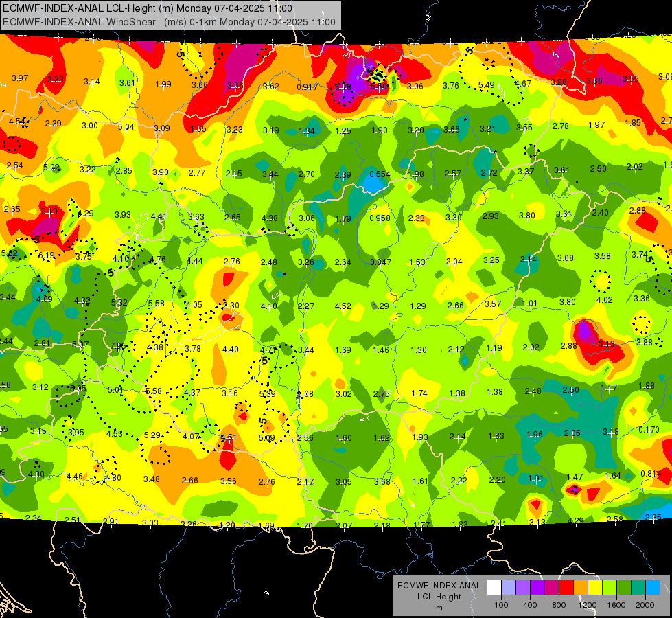Click the wind shear value 0.917

[308, 87]
